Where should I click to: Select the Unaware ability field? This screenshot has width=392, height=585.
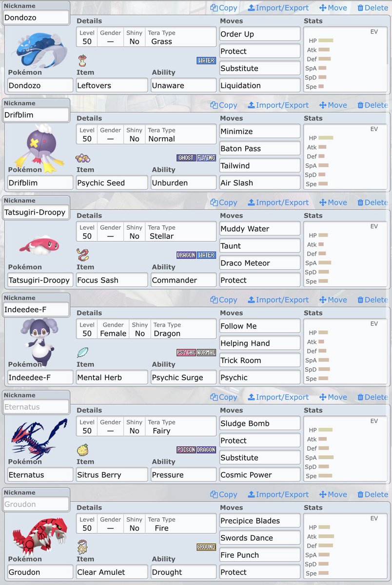183,85
